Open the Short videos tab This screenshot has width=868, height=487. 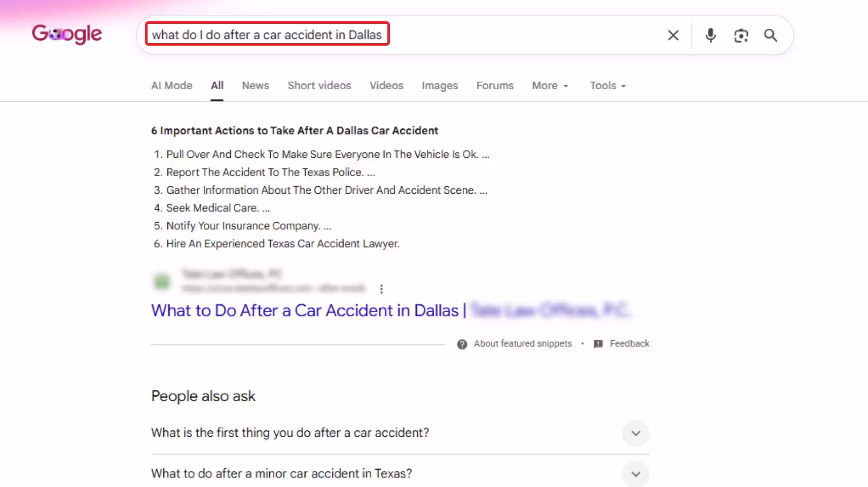coord(319,86)
